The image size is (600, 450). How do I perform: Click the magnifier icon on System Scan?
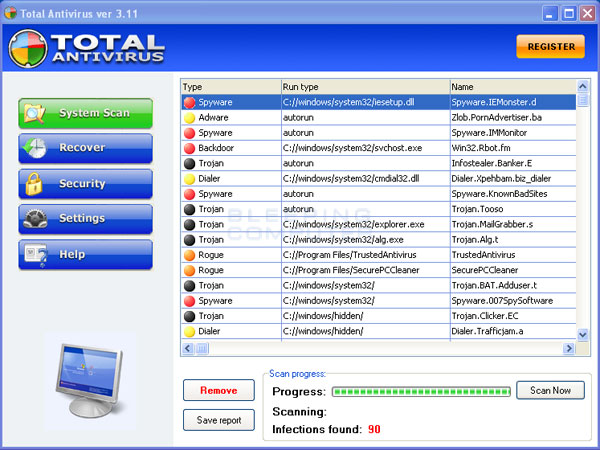tap(36, 114)
